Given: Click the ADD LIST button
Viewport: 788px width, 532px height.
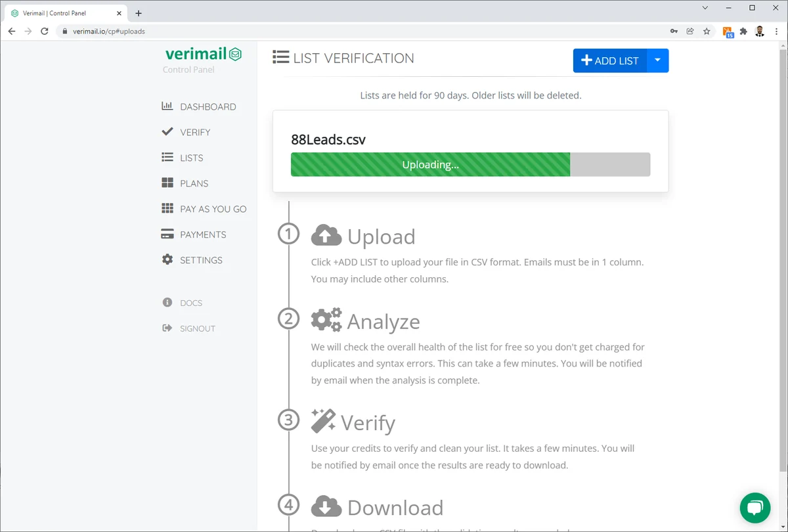Looking at the screenshot, I should point(610,60).
